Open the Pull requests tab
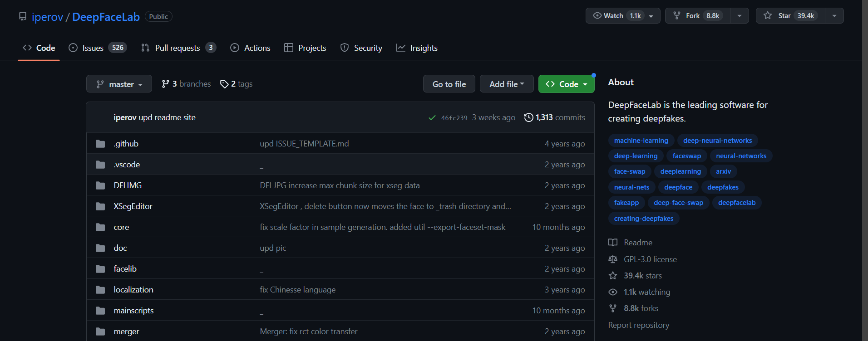868x341 pixels. 178,48
